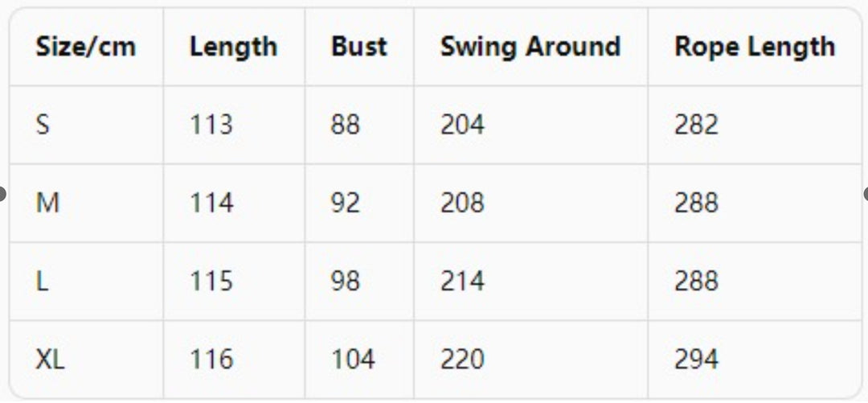This screenshot has height=403, width=868.
Task: Click the Size/cm column header
Action: pyautogui.click(x=86, y=47)
